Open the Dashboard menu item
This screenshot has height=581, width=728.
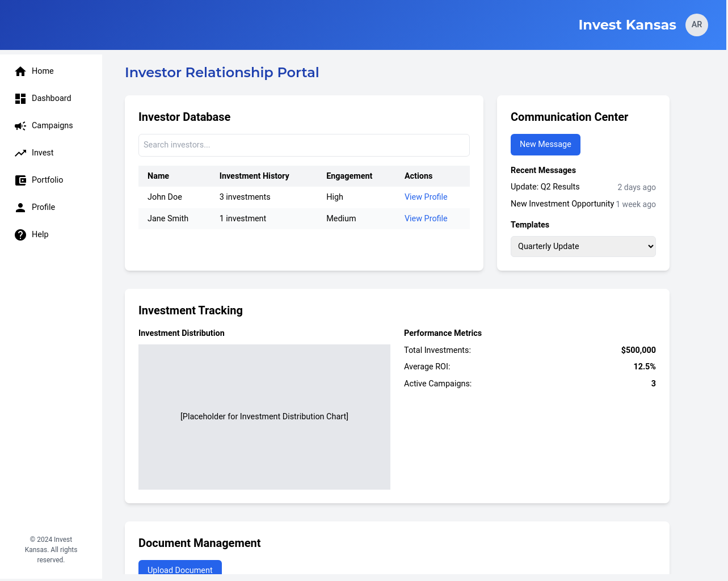tap(51, 98)
